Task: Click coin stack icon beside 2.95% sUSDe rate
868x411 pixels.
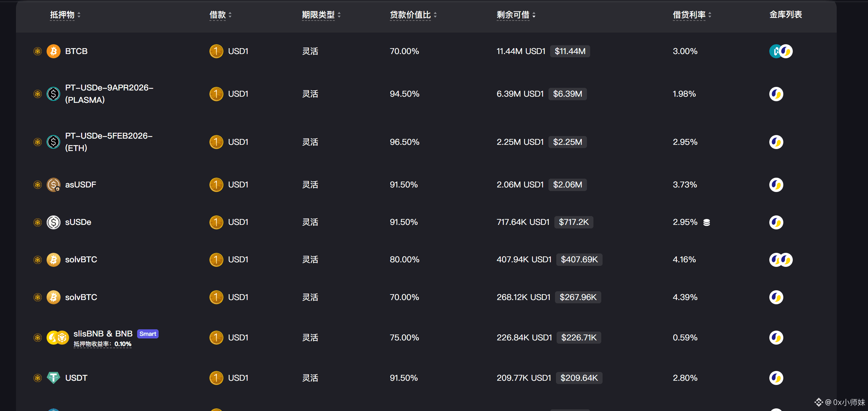Action: point(706,223)
